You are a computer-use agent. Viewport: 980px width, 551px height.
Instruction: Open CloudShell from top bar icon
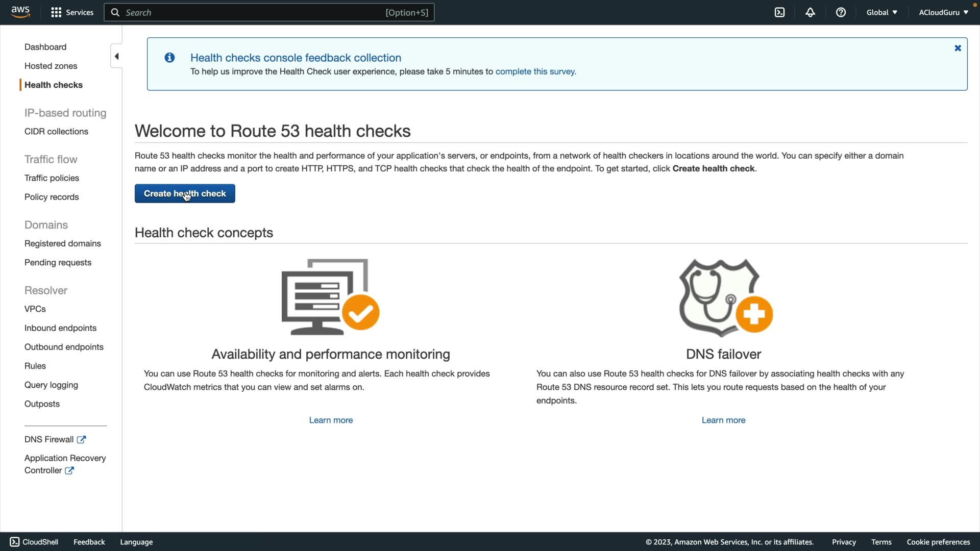[x=779, y=12]
